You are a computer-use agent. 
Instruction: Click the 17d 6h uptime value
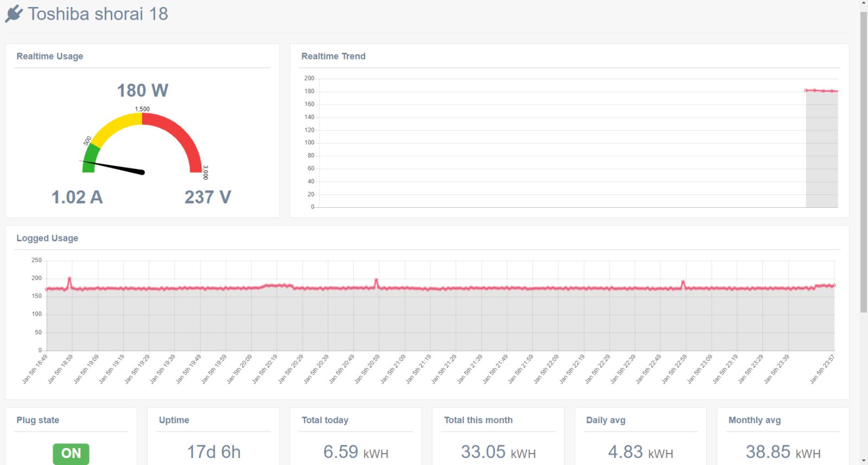pyautogui.click(x=214, y=452)
